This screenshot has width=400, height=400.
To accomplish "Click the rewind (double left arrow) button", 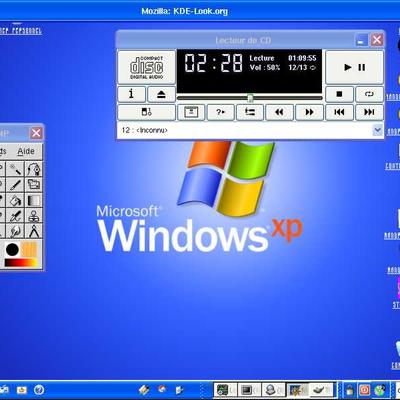I will [279, 112].
